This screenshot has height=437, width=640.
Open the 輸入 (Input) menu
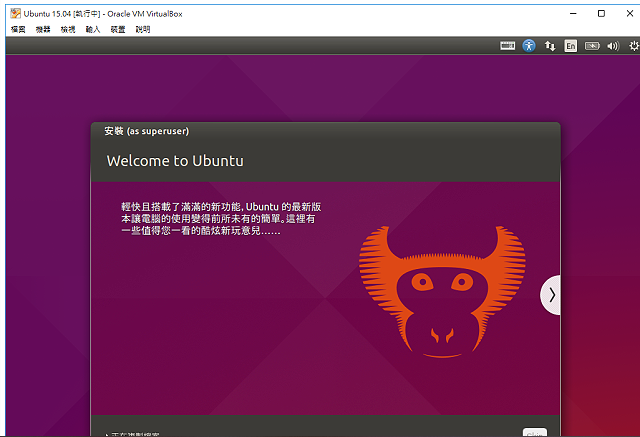93,29
